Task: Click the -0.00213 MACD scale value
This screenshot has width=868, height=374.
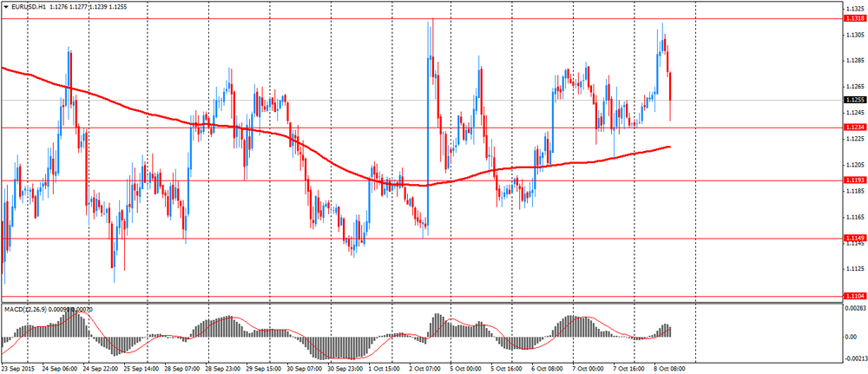Action: pos(855,358)
